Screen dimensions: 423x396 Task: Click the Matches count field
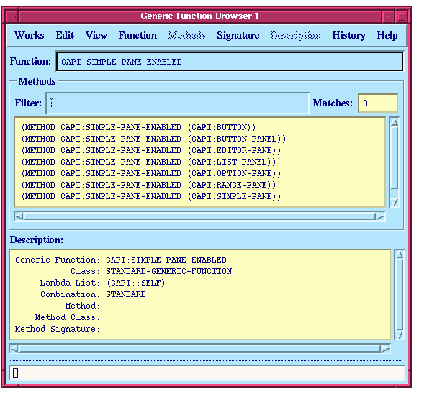coord(378,103)
